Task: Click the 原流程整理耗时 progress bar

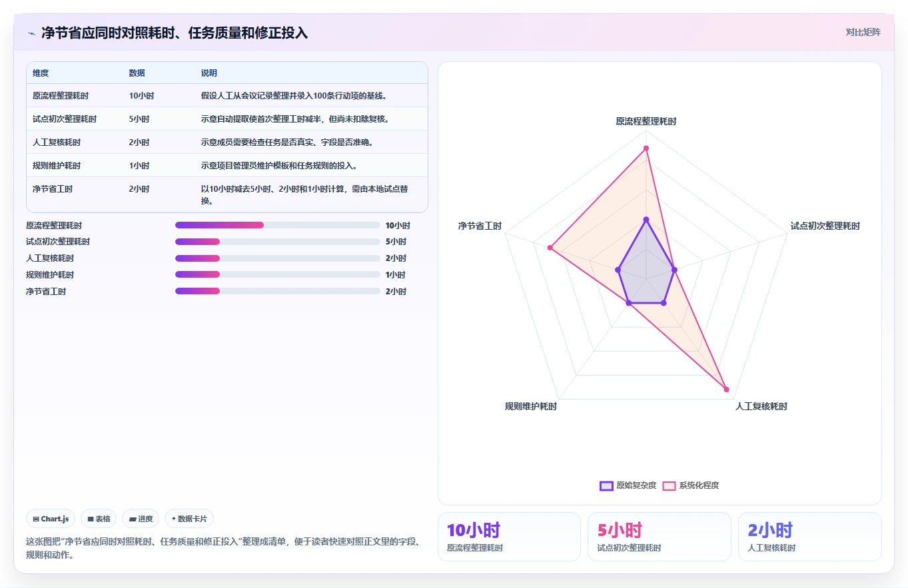Action: coord(277,225)
